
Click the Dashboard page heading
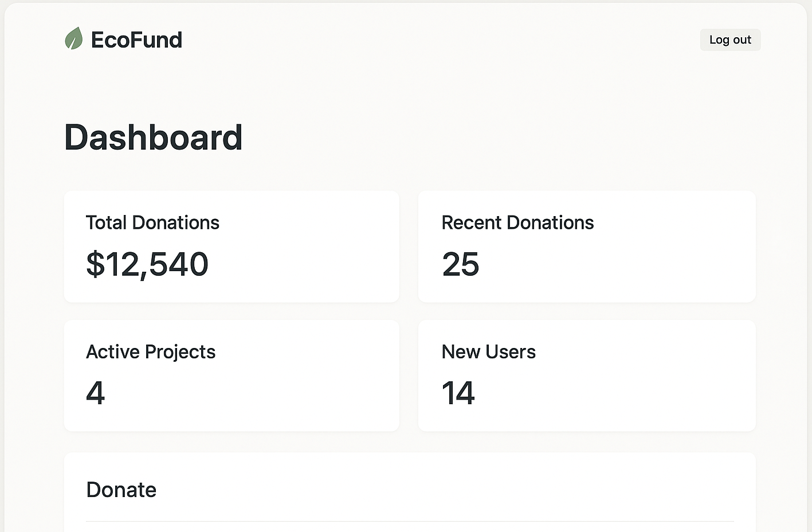click(153, 138)
